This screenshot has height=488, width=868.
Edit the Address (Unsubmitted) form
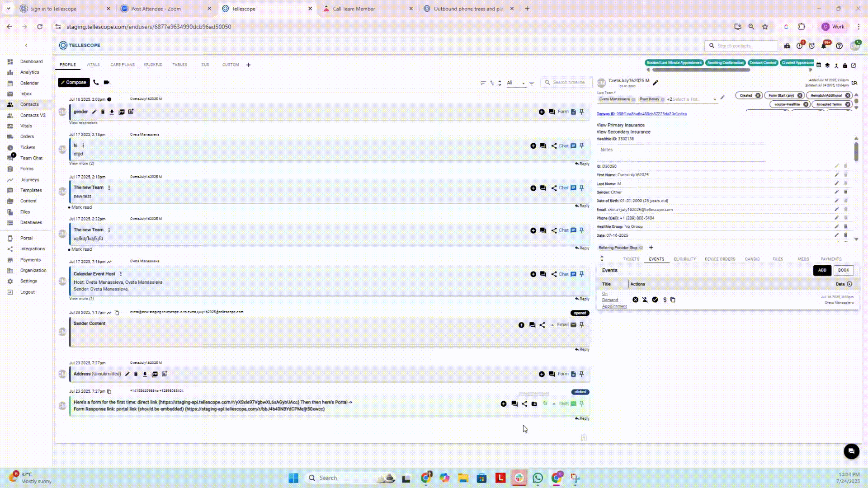click(127, 374)
